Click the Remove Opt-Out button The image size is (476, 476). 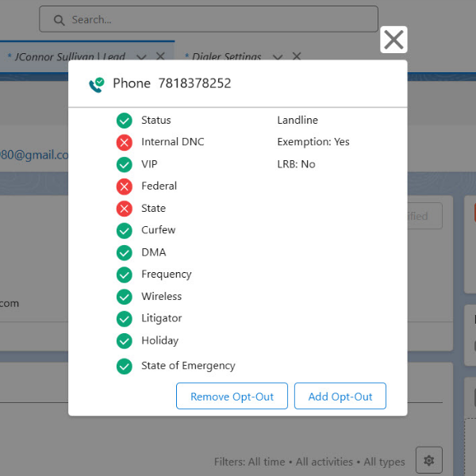pyautogui.click(x=231, y=397)
